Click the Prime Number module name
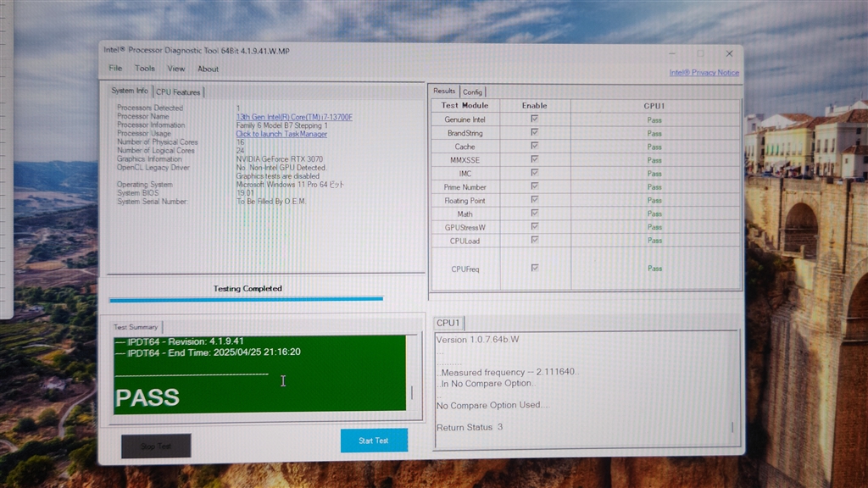The image size is (868, 488). click(465, 187)
